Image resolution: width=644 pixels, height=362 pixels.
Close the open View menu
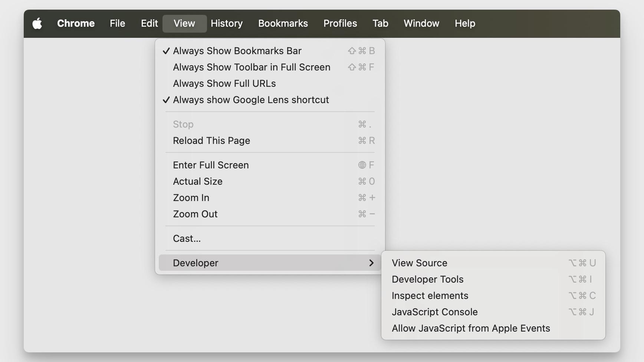184,23
